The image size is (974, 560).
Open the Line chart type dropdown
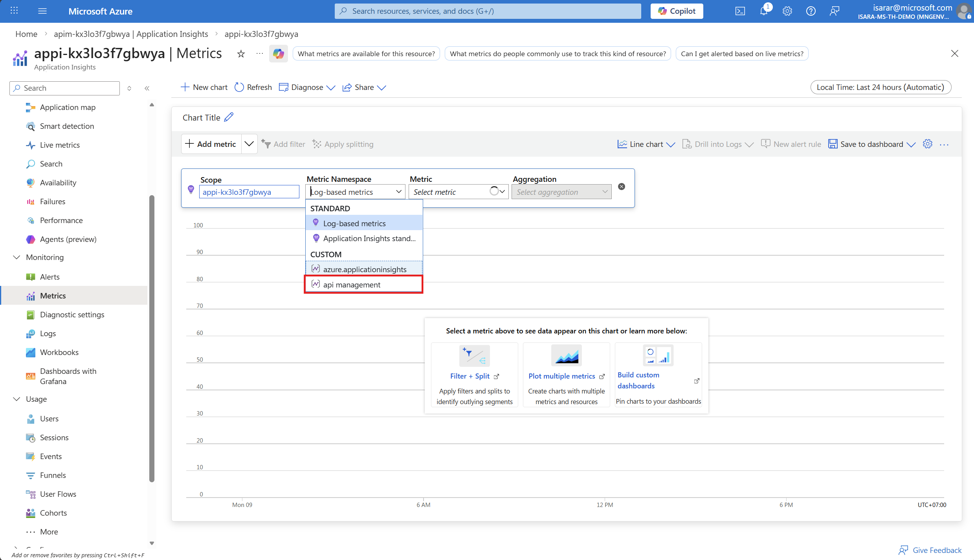[646, 144]
